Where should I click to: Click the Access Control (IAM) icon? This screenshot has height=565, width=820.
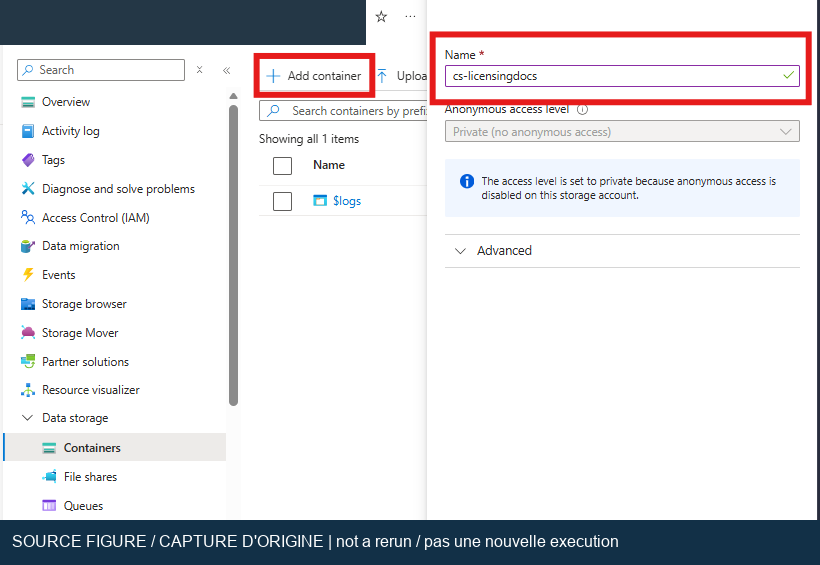[x=28, y=217]
